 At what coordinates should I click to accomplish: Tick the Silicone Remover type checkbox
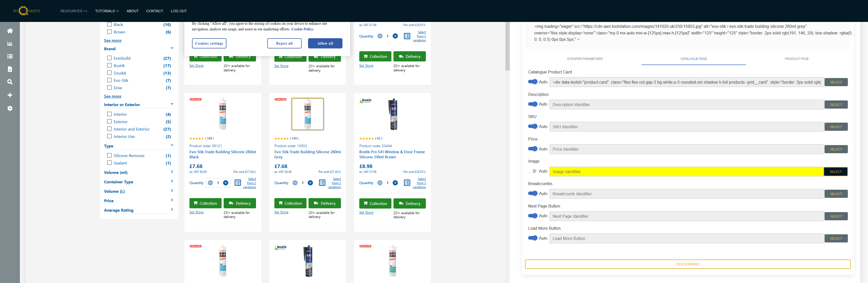109,155
